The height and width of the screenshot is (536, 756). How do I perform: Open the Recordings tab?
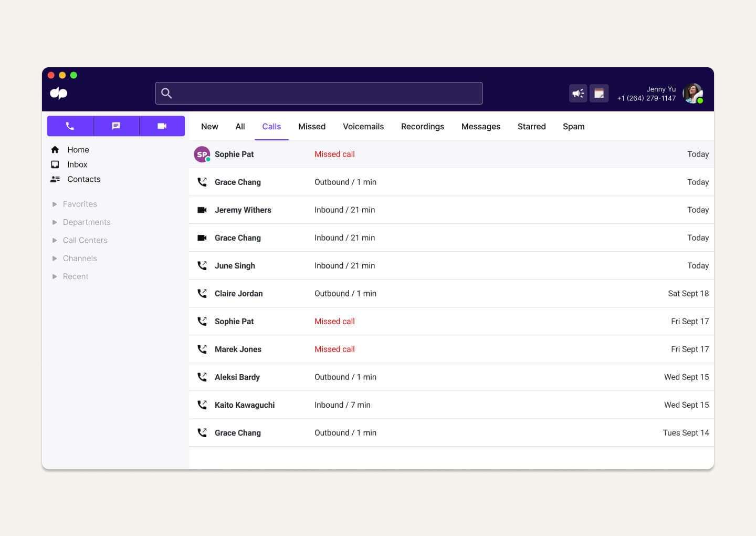tap(423, 127)
